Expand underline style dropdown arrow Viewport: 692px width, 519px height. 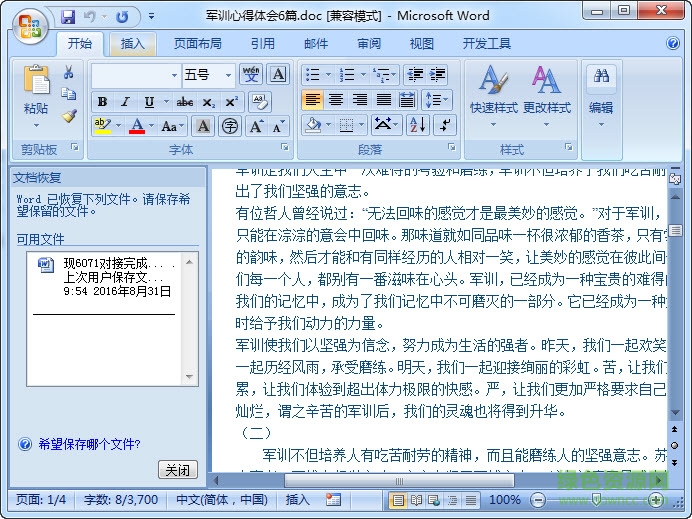(166, 102)
